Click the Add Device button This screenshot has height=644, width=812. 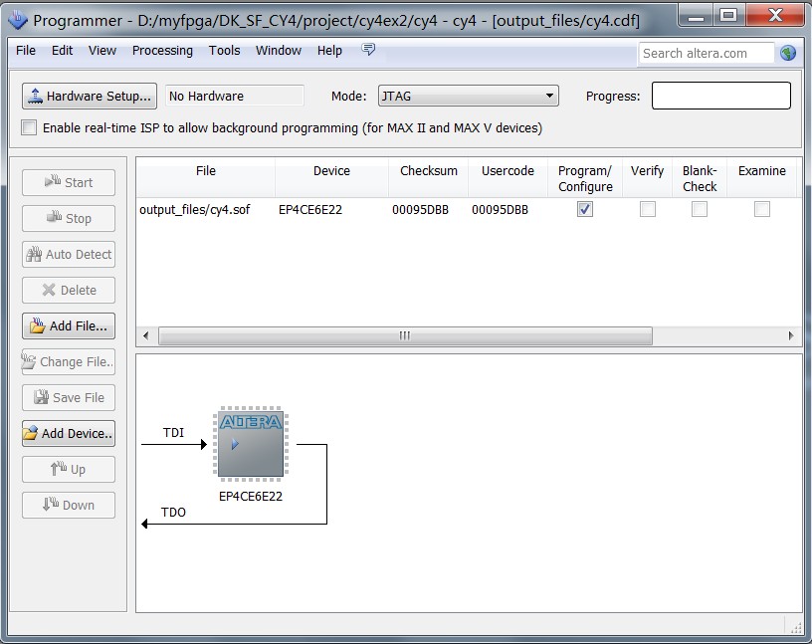(x=69, y=433)
